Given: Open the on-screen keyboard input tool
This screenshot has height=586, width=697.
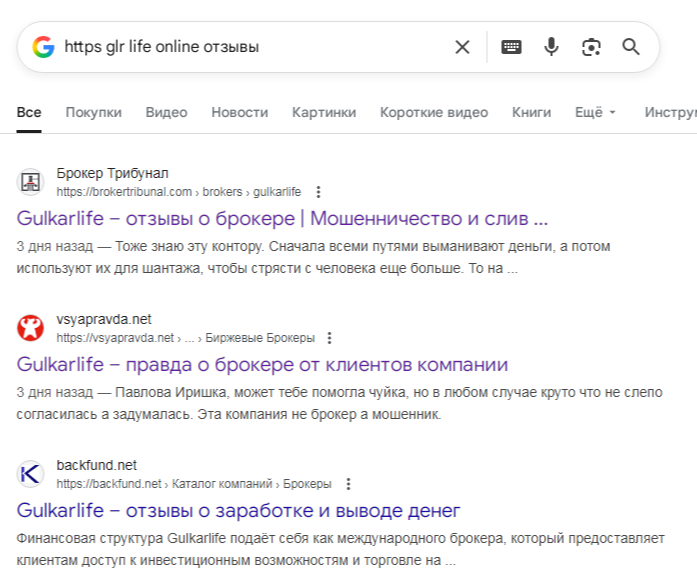Looking at the screenshot, I should pyautogui.click(x=511, y=47).
